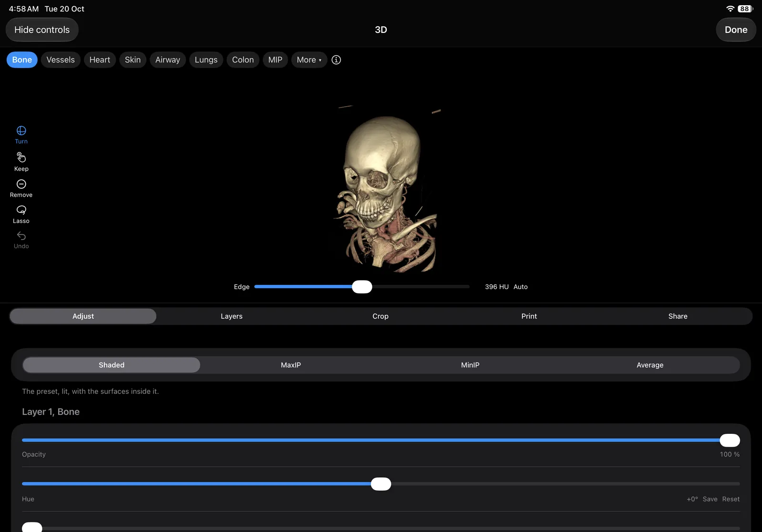Choose the Vessels preset
The height and width of the screenshot is (532, 762).
point(60,60)
